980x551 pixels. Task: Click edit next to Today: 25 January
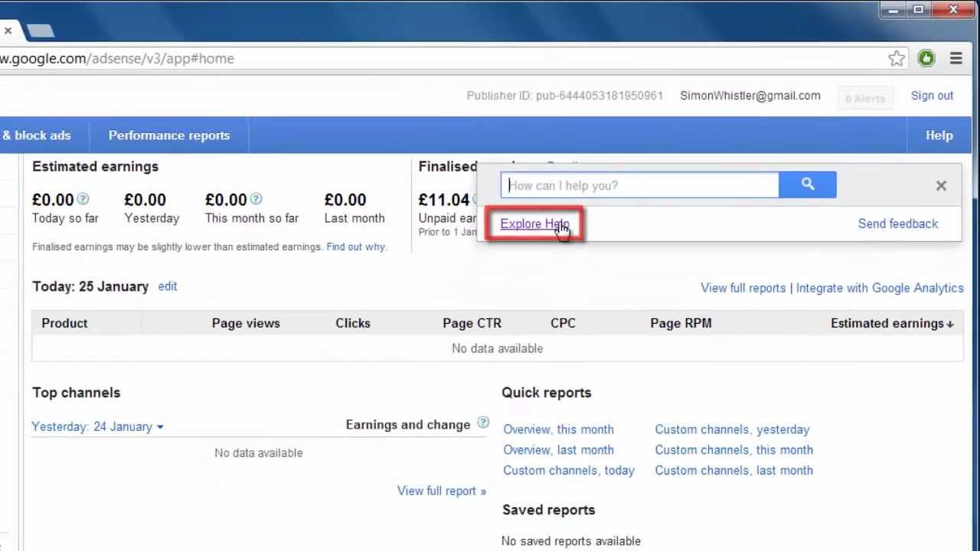(x=167, y=286)
